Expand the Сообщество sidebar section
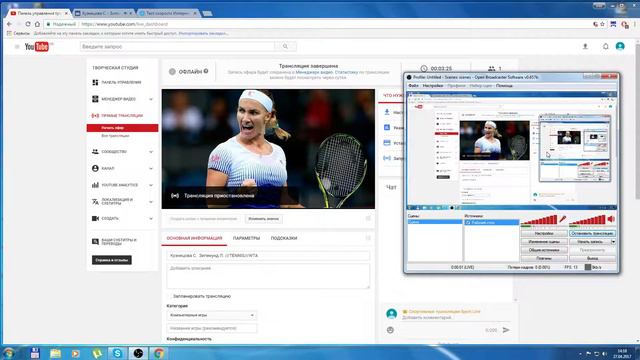Viewport: 640px width, 360px height. point(151,152)
